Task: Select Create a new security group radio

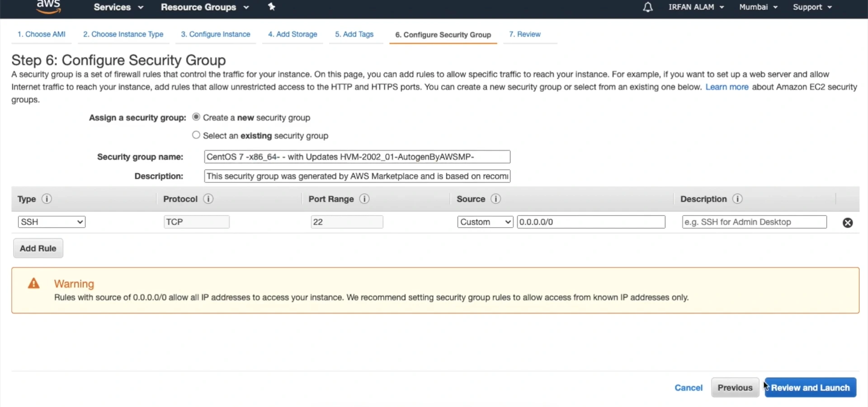Action: (196, 117)
